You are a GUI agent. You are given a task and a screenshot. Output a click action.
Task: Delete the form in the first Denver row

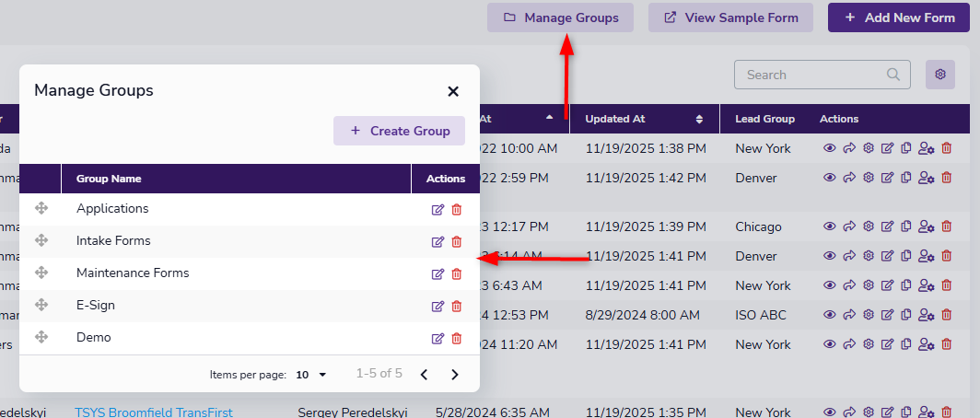(947, 178)
